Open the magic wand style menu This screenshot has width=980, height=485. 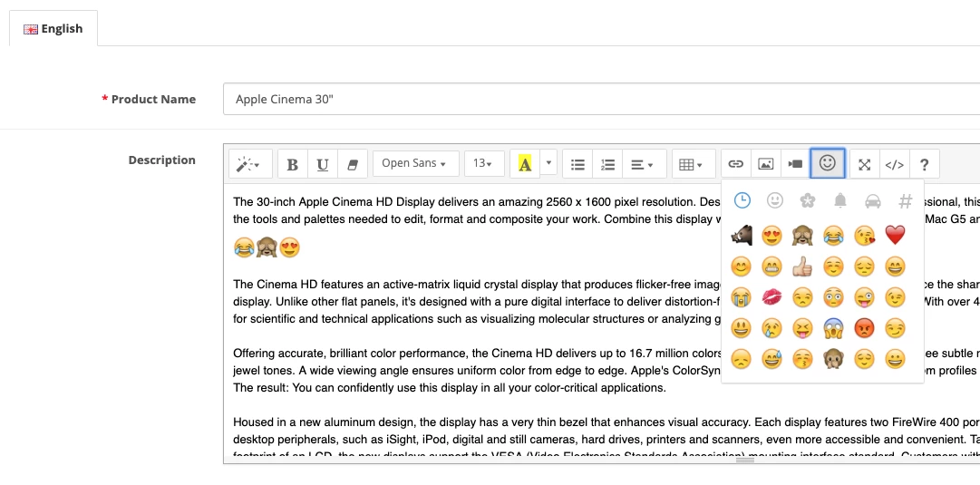[250, 164]
